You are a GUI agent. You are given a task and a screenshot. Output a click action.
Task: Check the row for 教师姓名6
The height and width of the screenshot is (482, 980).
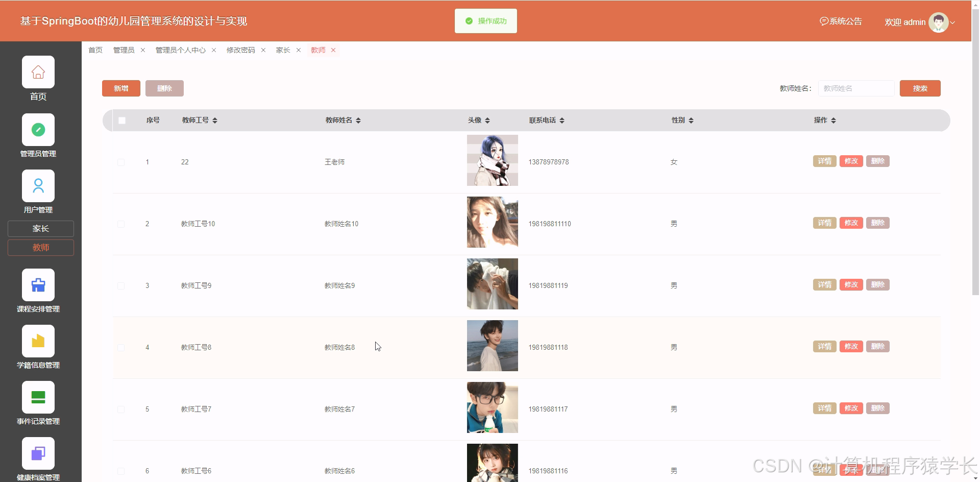coord(121,471)
